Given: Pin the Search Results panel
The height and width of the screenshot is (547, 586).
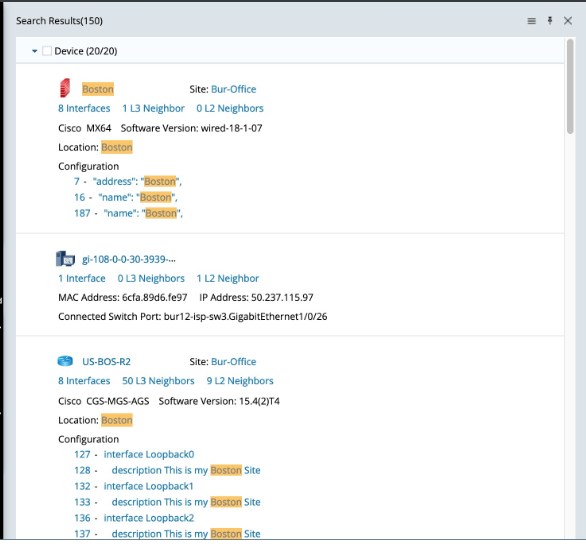Looking at the screenshot, I should 550,21.
